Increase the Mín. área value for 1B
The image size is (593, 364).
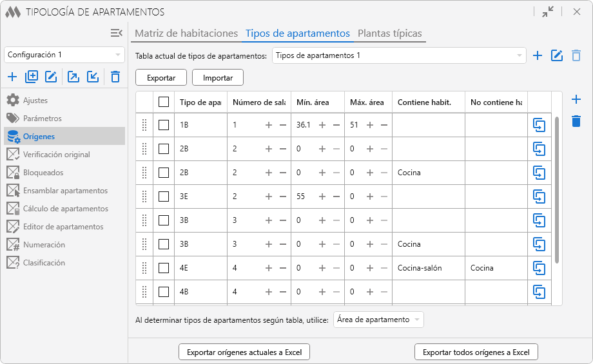(322, 125)
